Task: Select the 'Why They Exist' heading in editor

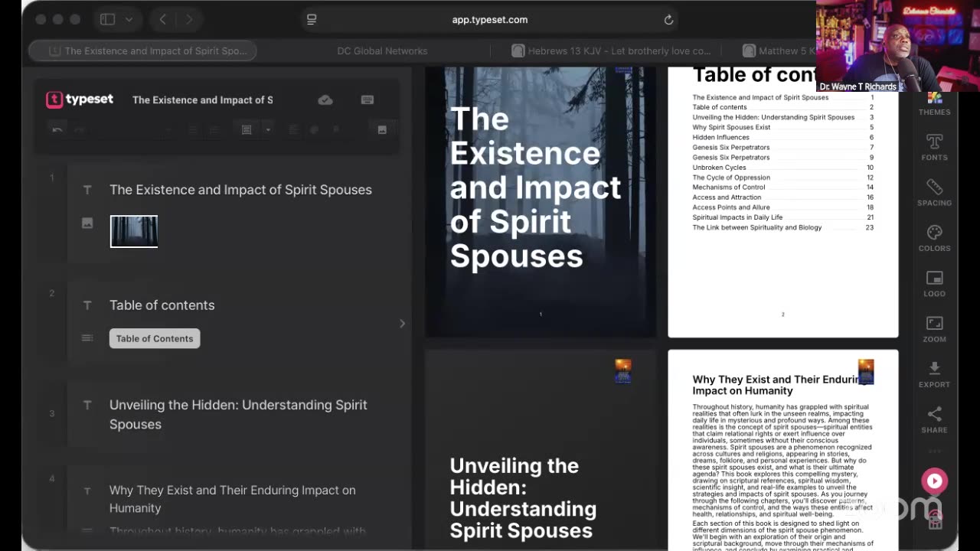Action: (233, 499)
